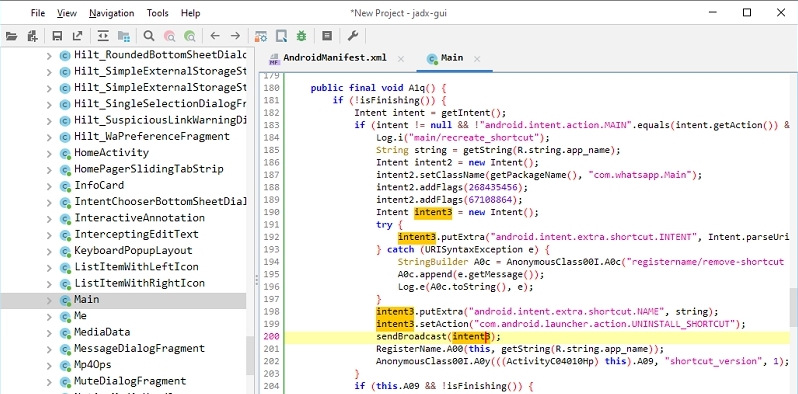The height and width of the screenshot is (394, 798).
Task: Expand the HomeActivity class node
Action: [x=49, y=154]
